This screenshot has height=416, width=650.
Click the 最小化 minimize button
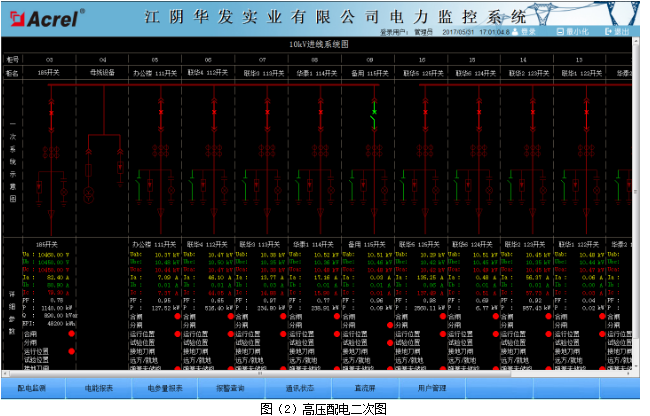[x=573, y=31]
